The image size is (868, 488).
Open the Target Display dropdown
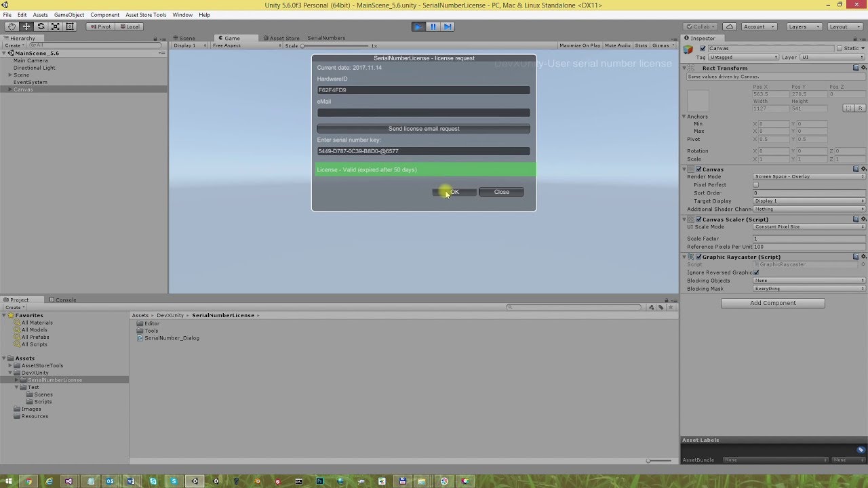[x=810, y=201]
